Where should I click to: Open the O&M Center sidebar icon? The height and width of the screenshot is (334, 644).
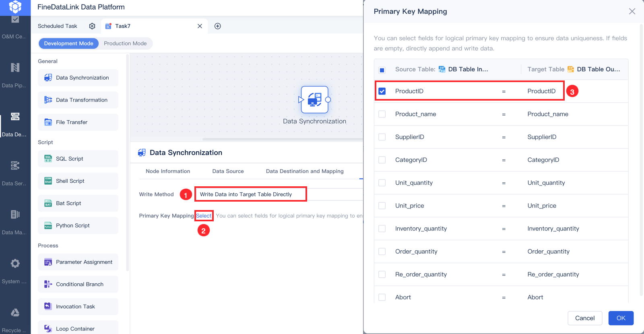click(15, 19)
